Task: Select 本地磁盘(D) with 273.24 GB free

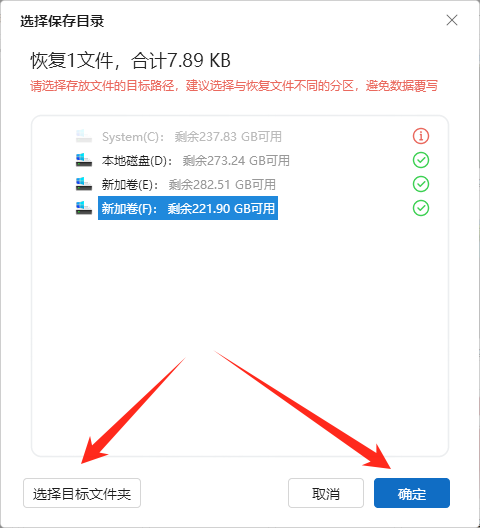Action: (x=196, y=161)
